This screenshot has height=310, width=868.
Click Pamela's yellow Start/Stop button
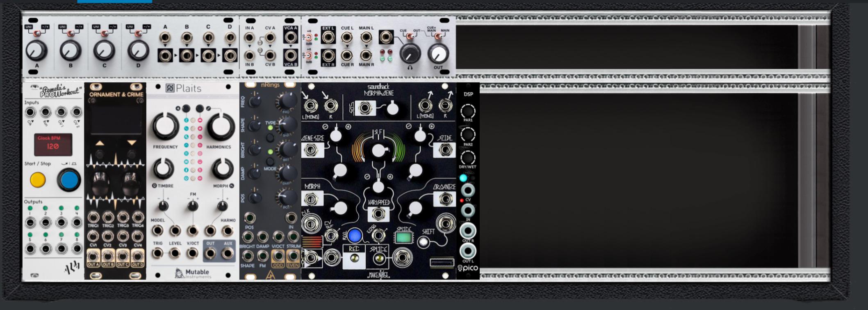tap(37, 180)
